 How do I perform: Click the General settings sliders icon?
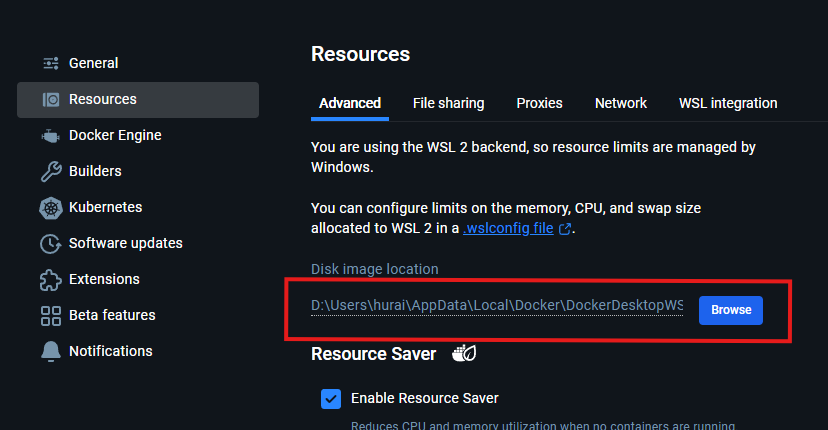tap(51, 63)
